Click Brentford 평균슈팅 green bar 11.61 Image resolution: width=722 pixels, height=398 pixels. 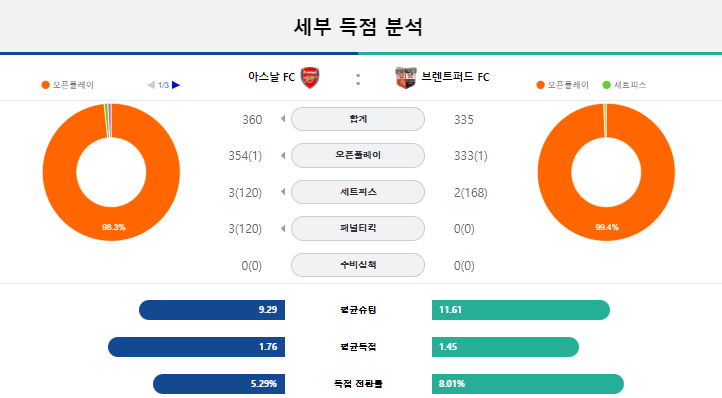tap(521, 310)
